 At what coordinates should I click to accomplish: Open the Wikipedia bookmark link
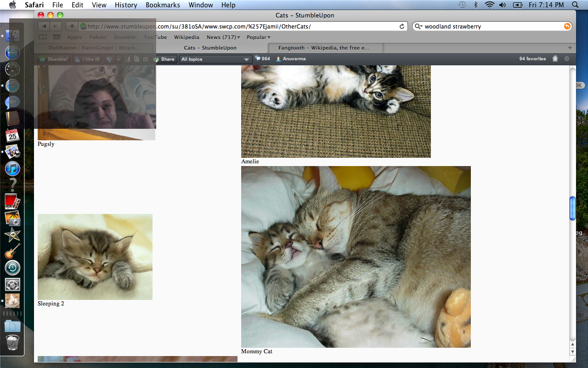pos(187,37)
